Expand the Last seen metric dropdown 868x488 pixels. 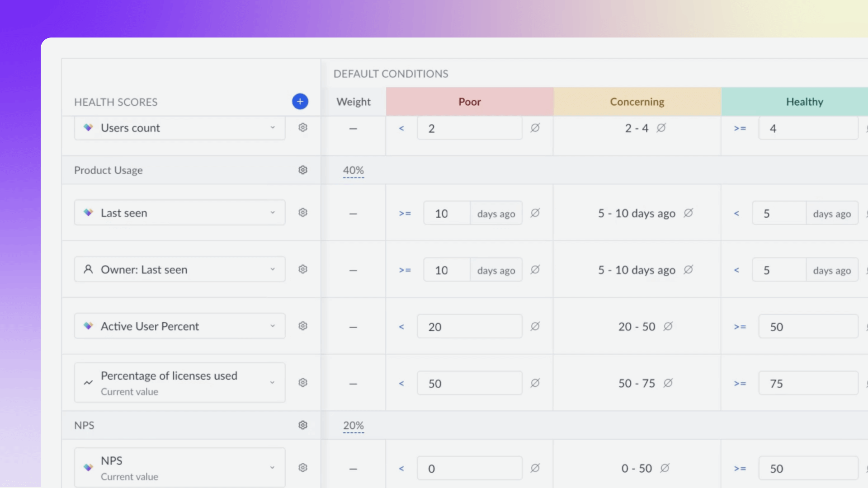273,212
